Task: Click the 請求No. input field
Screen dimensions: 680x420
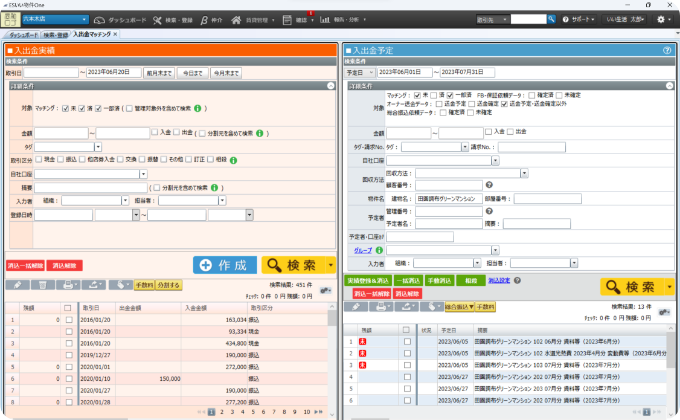Action: [x=532, y=148]
